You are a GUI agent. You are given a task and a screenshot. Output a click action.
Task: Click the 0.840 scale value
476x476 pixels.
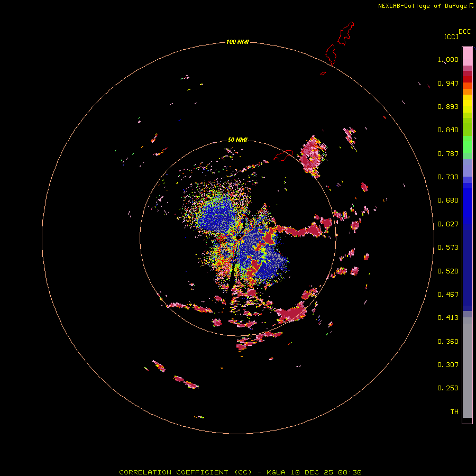(448, 130)
